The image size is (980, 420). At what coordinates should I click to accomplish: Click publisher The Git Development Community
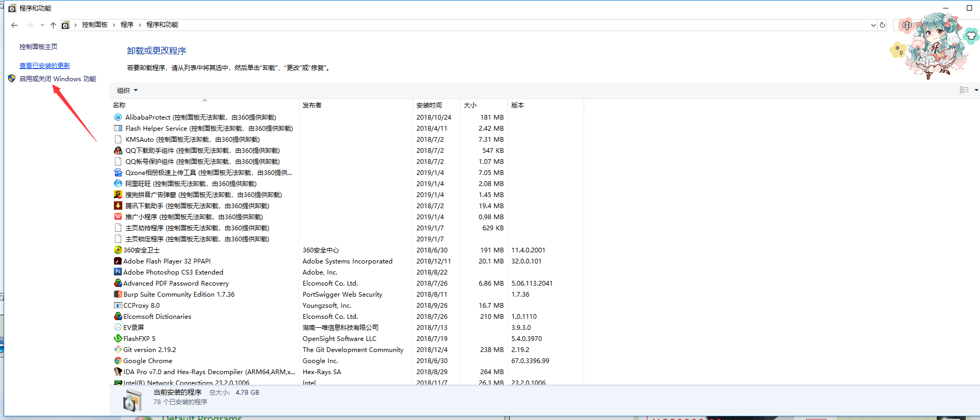(353, 349)
